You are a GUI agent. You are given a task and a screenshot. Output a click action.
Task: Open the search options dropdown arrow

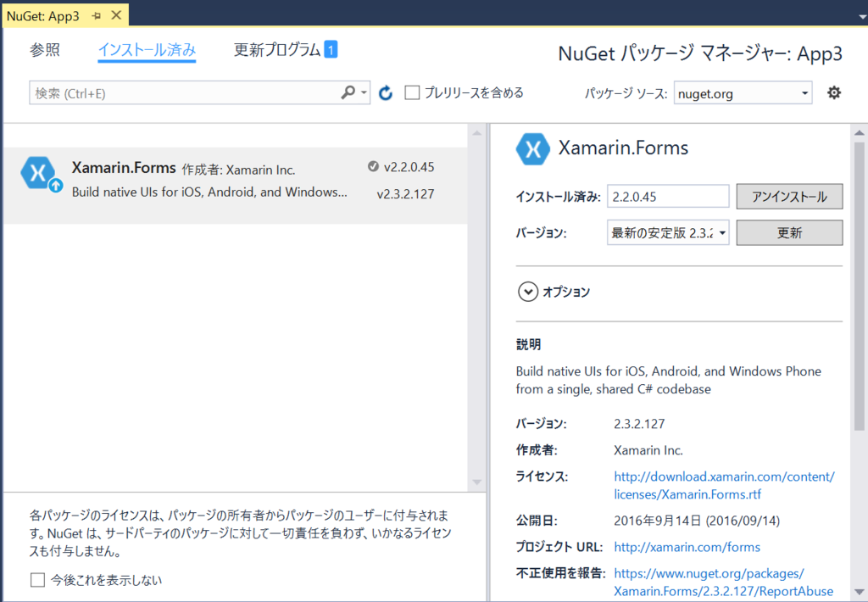click(364, 93)
